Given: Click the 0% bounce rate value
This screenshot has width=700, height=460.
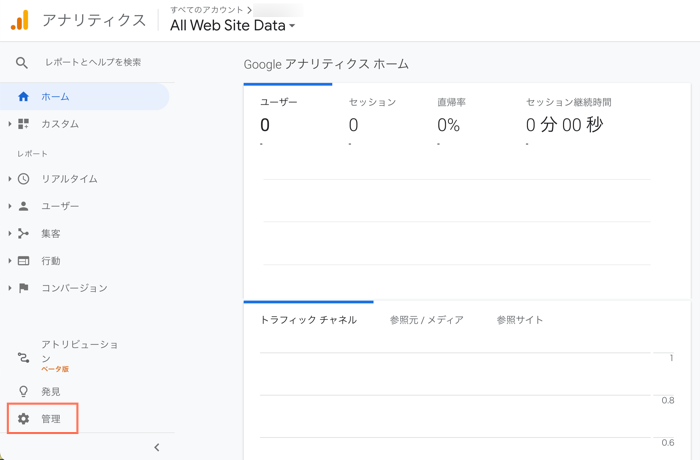Looking at the screenshot, I should point(448,125).
